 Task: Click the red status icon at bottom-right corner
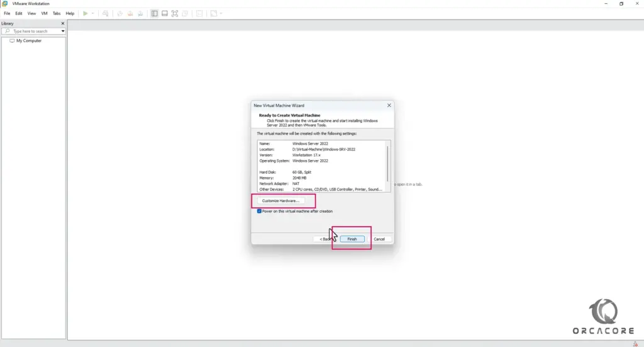(x=635, y=344)
